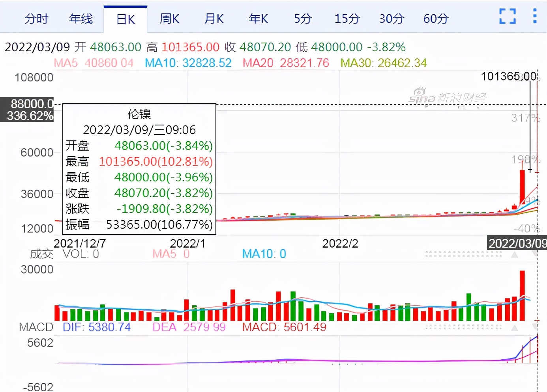Open the fullscreen chart view
The width and height of the screenshot is (547, 392).
click(x=507, y=17)
